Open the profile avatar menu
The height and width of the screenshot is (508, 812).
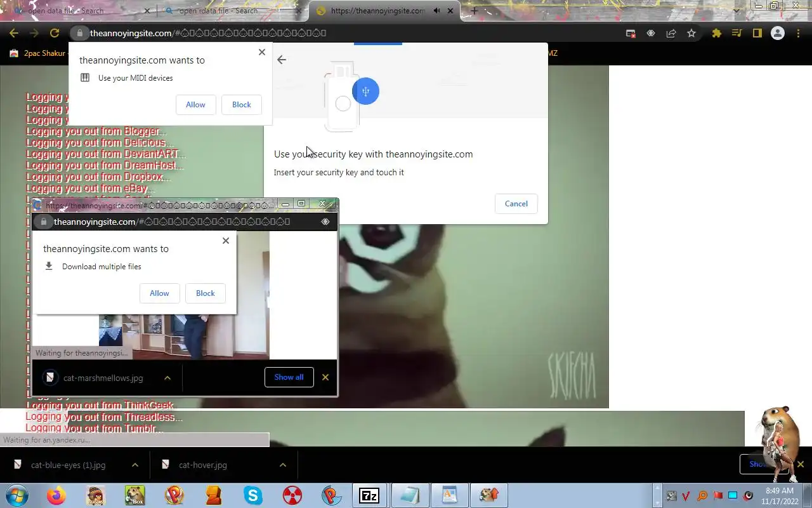(777, 33)
